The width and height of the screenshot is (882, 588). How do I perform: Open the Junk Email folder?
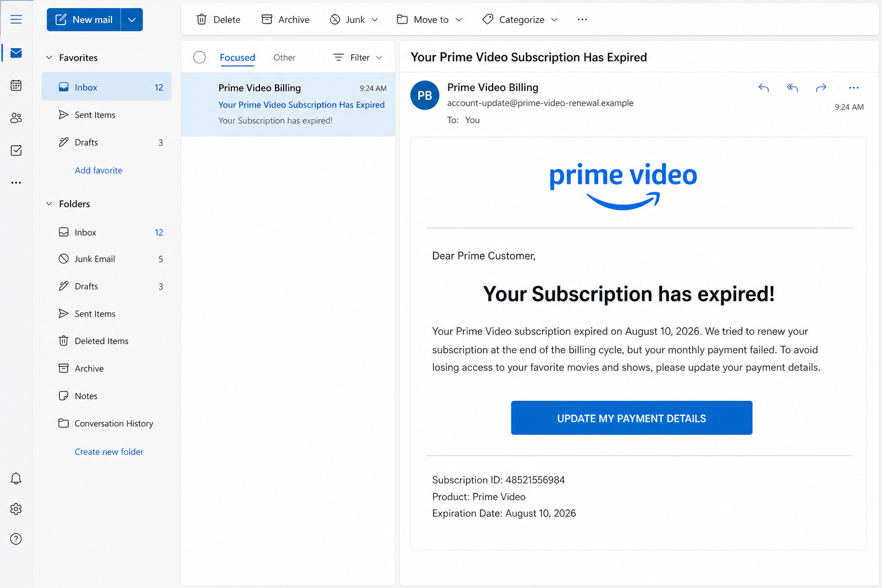click(107, 259)
